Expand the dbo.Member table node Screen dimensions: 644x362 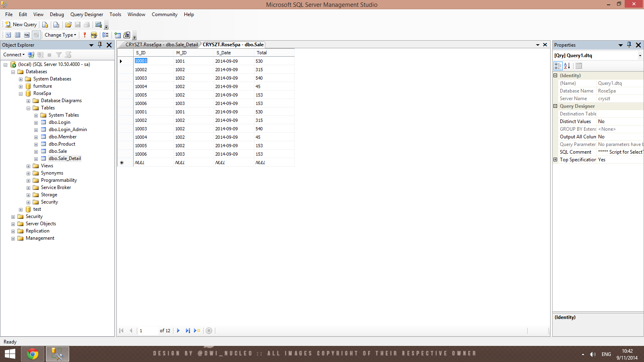pos(36,137)
